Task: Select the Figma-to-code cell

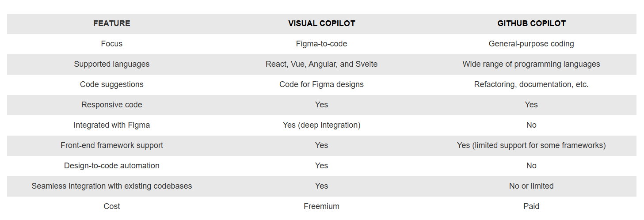Action: [x=321, y=44]
